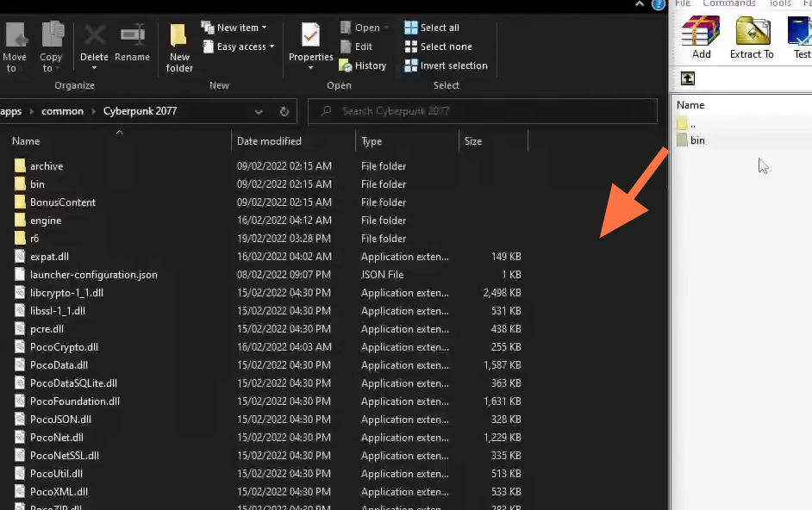Select the BonusContent folder

[63, 202]
